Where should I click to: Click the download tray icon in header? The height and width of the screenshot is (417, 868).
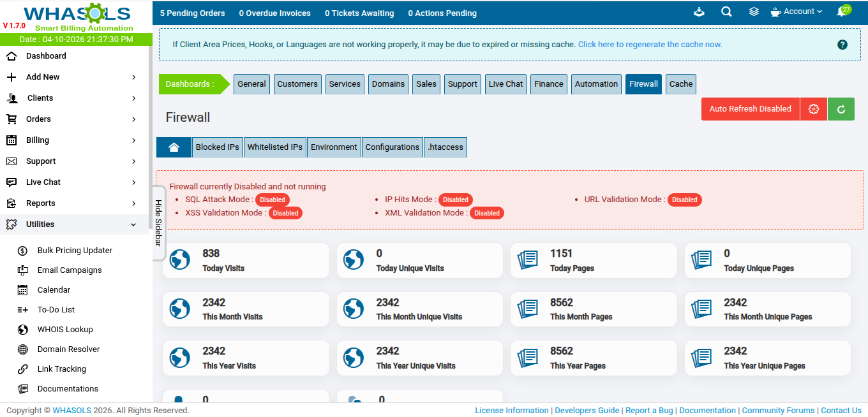tap(699, 12)
